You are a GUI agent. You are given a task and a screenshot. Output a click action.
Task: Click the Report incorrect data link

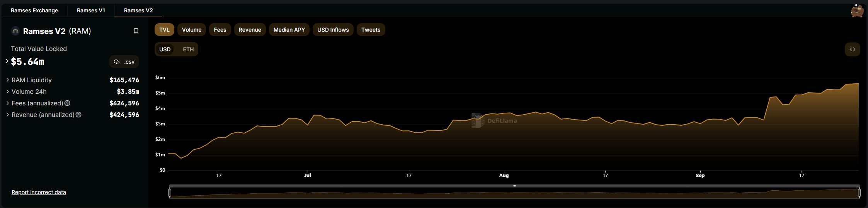39,192
